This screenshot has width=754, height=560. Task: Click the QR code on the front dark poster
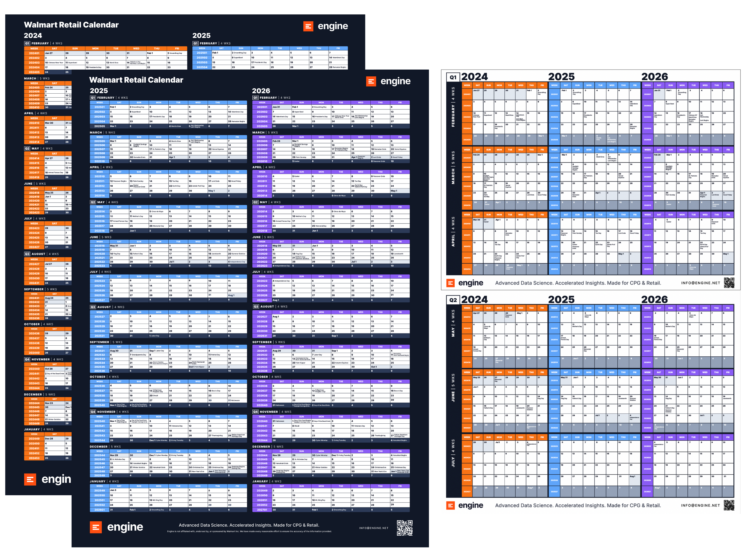click(405, 528)
